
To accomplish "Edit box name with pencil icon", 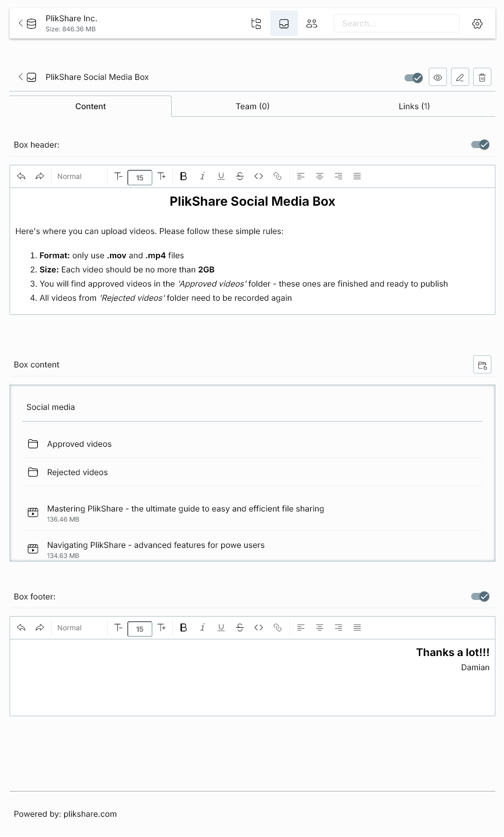I will (x=460, y=77).
